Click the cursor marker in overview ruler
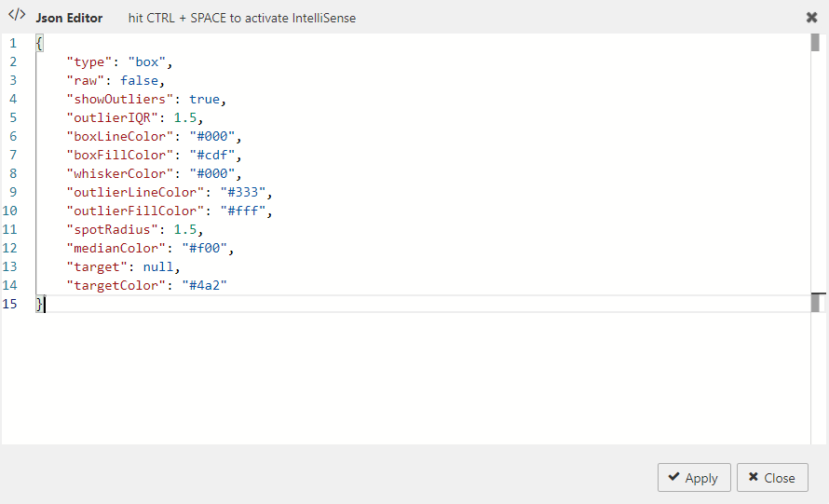Screen dimensions: 829x504 (818, 303)
